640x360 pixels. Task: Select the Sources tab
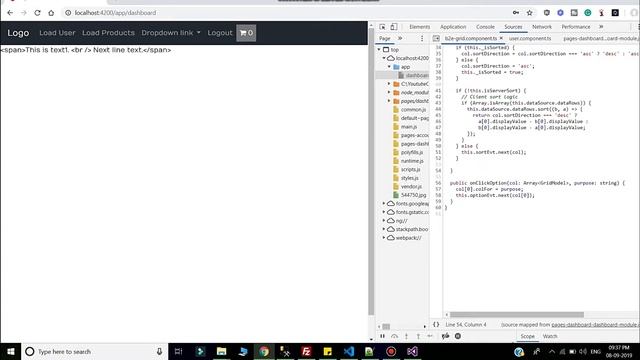[x=513, y=27]
